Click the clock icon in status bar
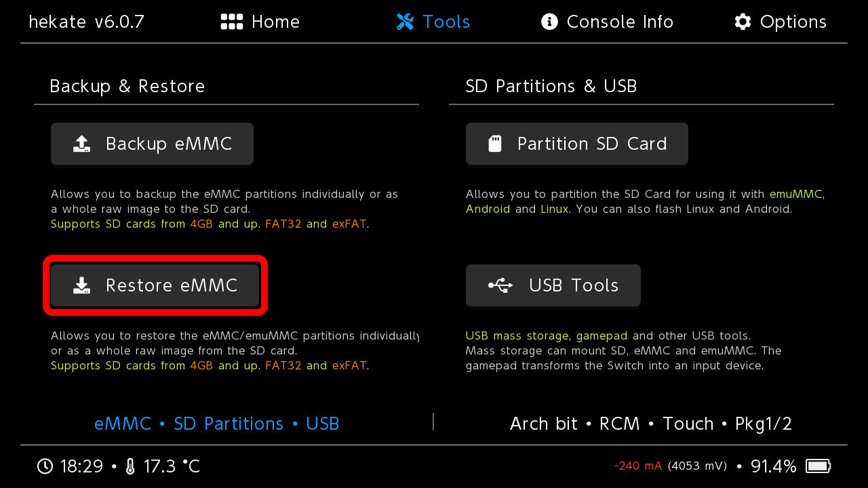 [45, 466]
